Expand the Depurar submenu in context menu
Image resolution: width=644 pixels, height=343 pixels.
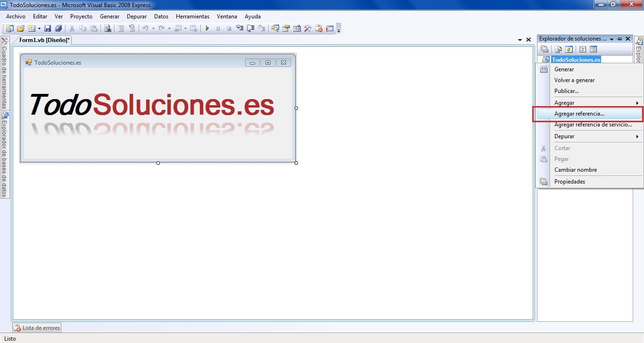[637, 136]
